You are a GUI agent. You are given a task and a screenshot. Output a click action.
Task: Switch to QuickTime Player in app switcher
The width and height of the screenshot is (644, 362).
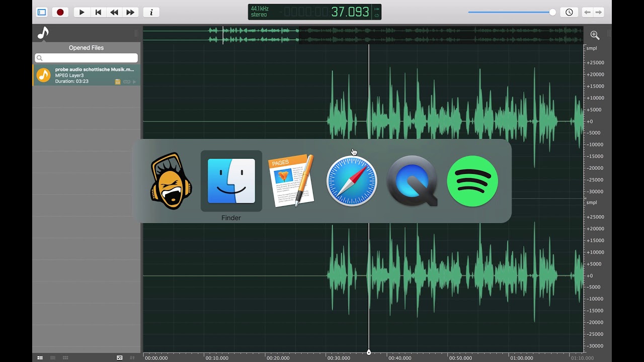(413, 181)
